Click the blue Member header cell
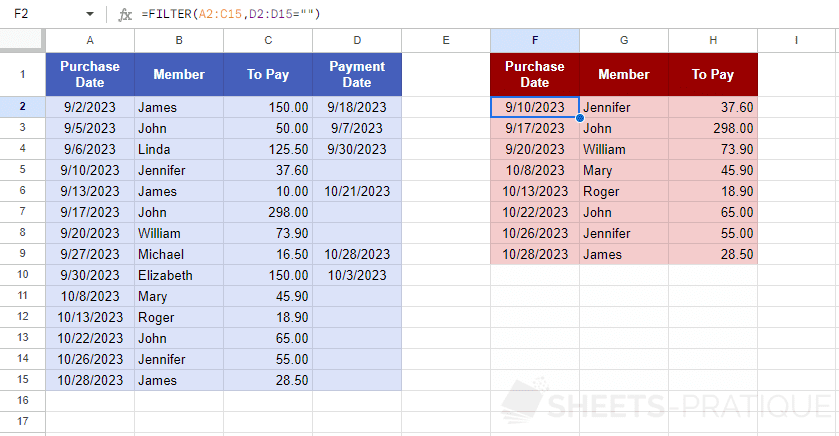The width and height of the screenshot is (839, 436). 179,74
